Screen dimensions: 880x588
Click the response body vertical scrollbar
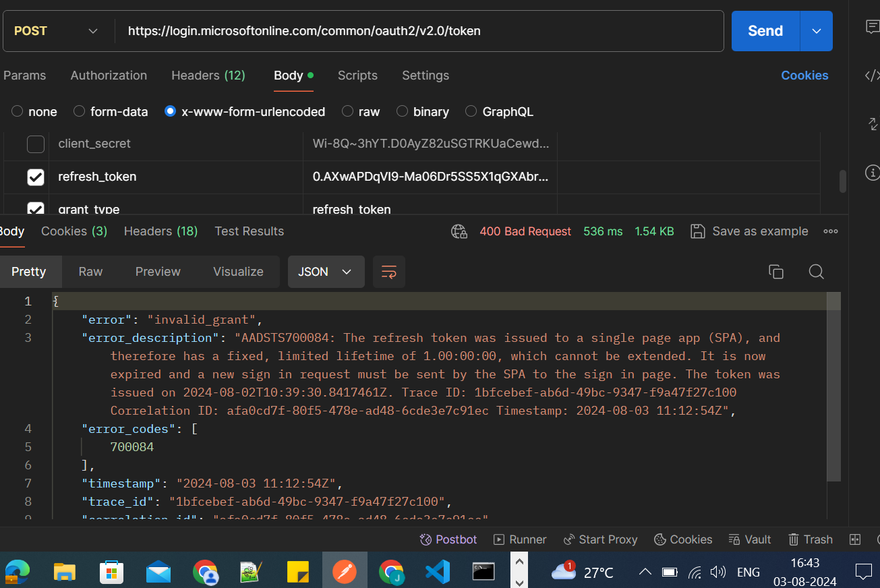point(833,386)
